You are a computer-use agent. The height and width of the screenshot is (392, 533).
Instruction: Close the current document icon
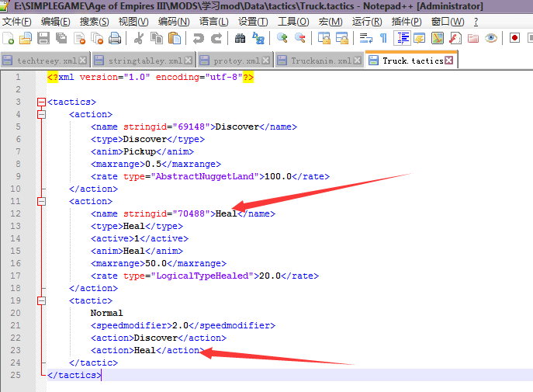pos(79,38)
